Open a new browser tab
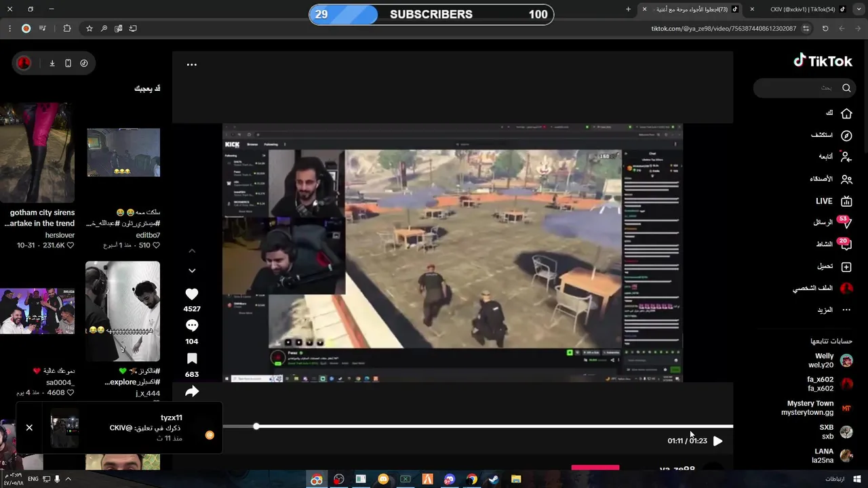The width and height of the screenshot is (868, 488). pyautogui.click(x=628, y=9)
